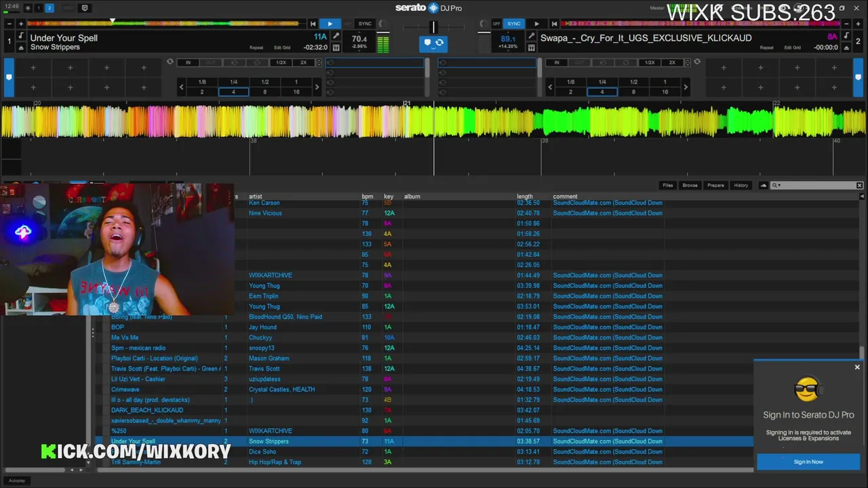
Task: Click deck 1 loop reload circular arrows icon
Action: 170,62
